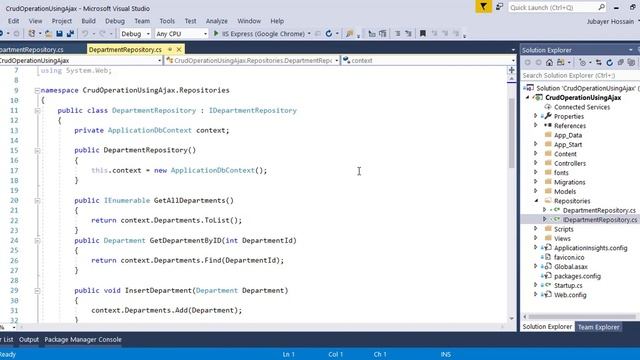Open the member dropdown showing context

(429, 60)
